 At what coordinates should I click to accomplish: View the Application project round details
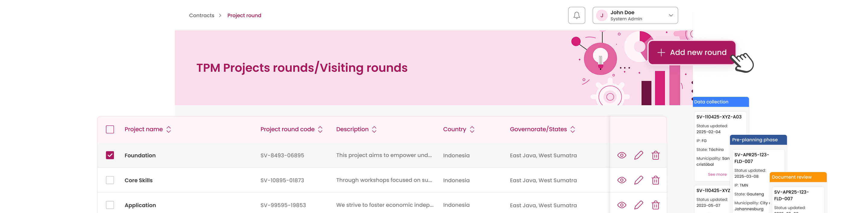622,205
